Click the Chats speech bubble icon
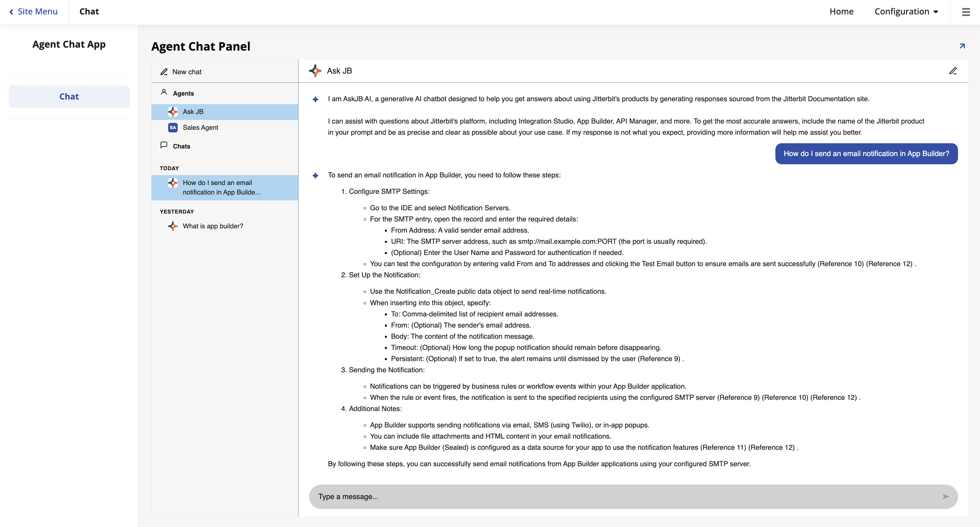Image resolution: width=980 pixels, height=527 pixels. click(x=164, y=145)
